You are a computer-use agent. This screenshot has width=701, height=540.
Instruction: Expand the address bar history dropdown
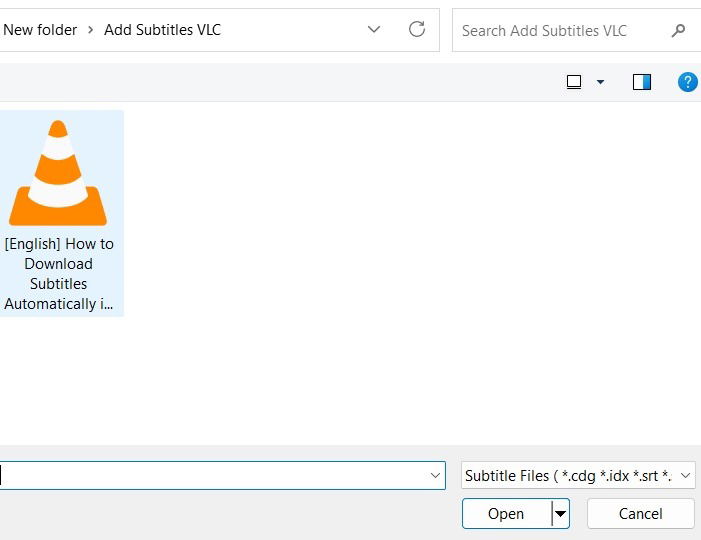coord(374,30)
